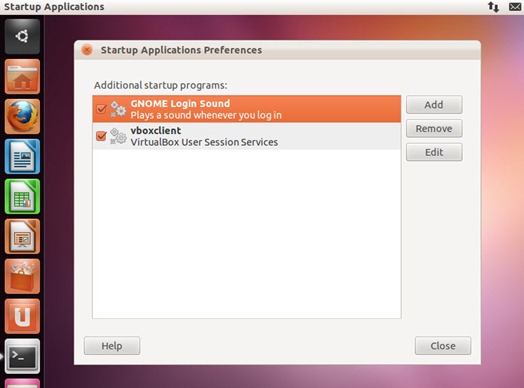Image resolution: width=524 pixels, height=388 pixels.
Task: Edit the selected startup entry
Action: click(434, 152)
